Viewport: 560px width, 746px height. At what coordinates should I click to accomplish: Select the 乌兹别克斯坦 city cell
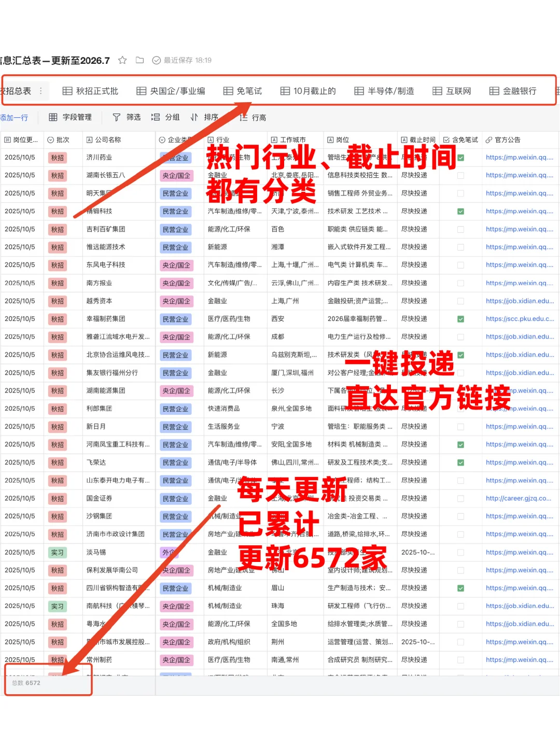tap(296, 355)
